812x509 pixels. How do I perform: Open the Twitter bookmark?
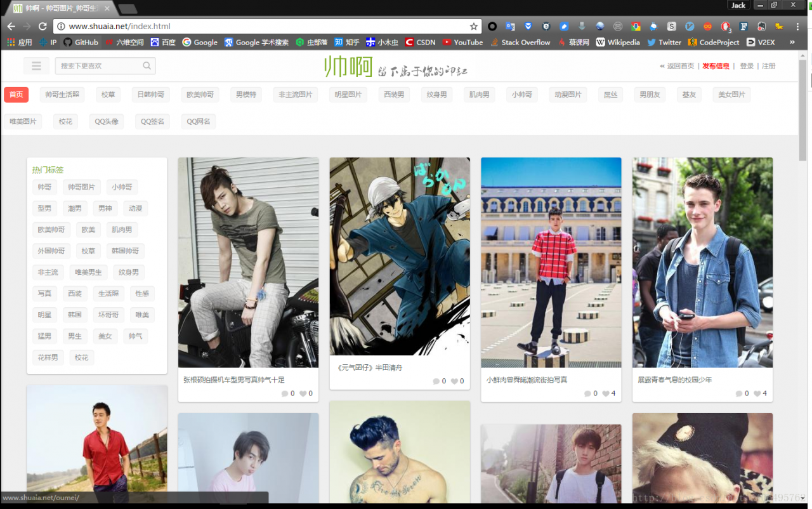click(x=664, y=43)
